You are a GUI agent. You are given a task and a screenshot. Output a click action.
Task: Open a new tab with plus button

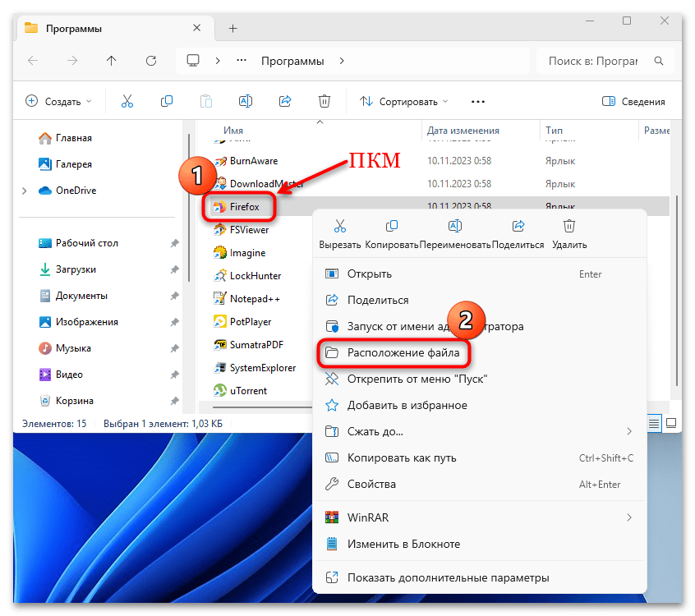[232, 29]
